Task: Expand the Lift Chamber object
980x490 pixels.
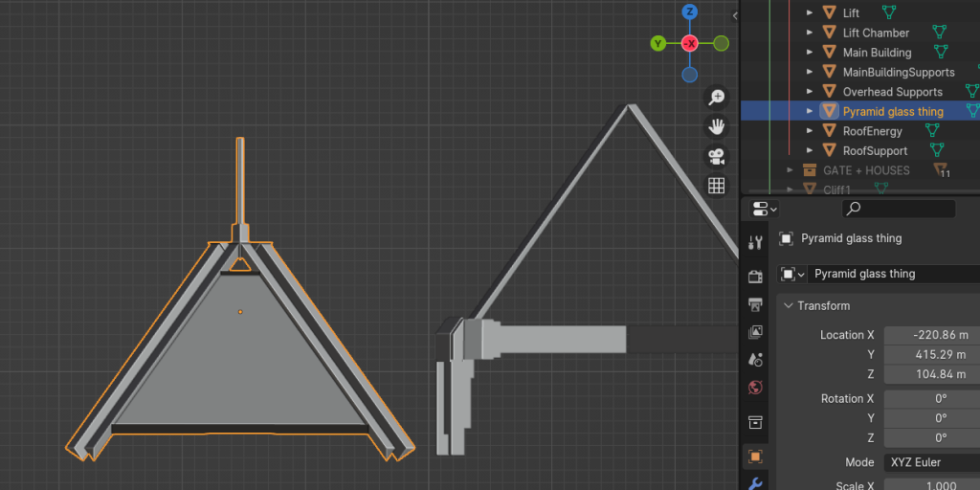Action: tap(810, 33)
